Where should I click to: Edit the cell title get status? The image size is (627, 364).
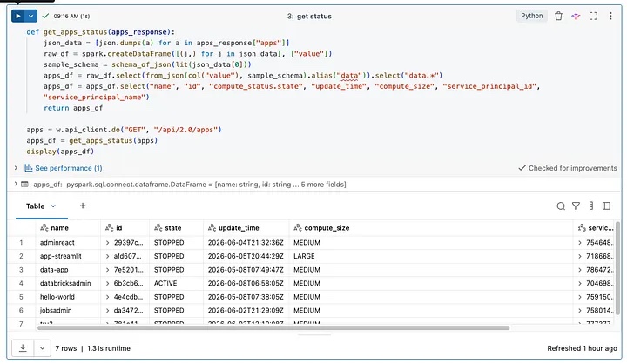pyautogui.click(x=313, y=17)
